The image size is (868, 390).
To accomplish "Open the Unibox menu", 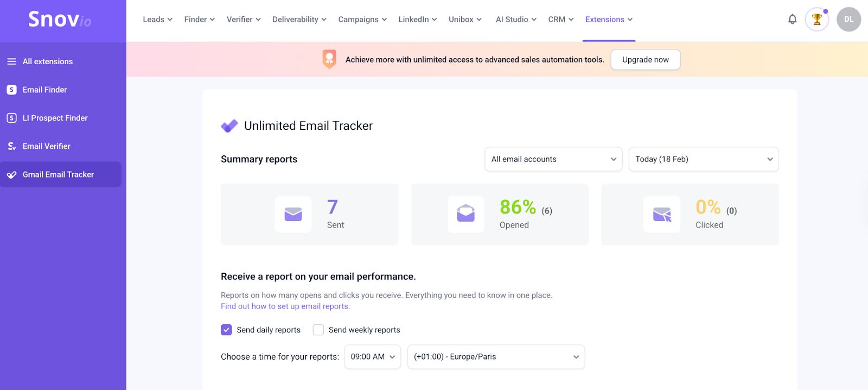I will tap(465, 20).
